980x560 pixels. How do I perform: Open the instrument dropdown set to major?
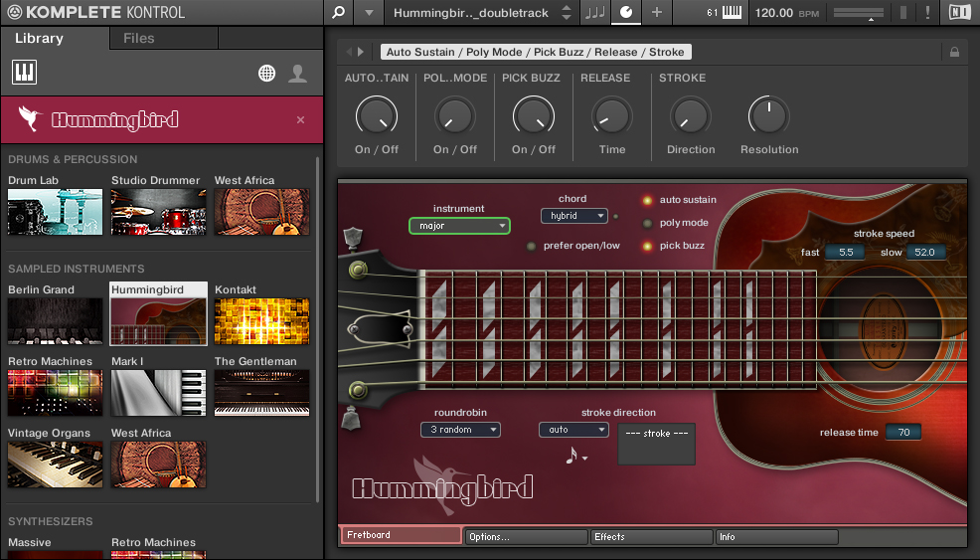tap(459, 226)
